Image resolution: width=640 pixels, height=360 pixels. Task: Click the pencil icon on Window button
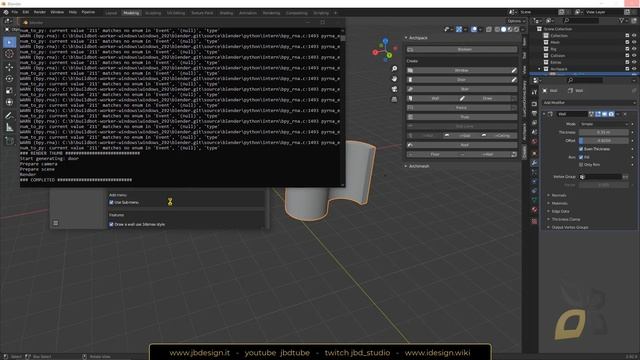click(x=514, y=71)
